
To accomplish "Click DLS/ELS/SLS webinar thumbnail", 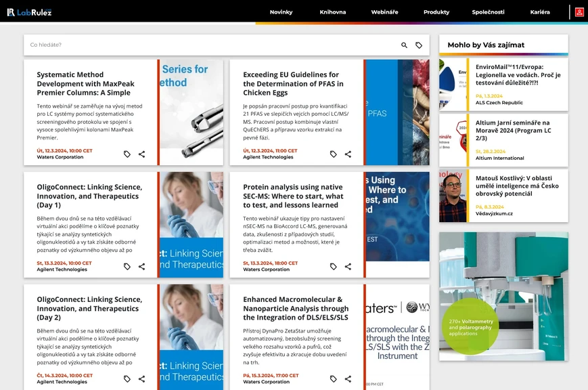I will 397,337.
